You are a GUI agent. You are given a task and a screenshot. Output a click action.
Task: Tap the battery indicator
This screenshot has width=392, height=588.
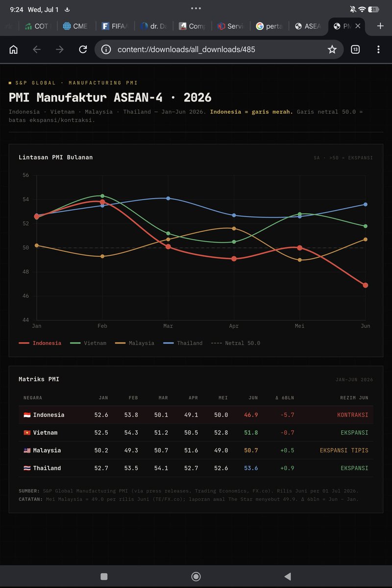point(374,9)
